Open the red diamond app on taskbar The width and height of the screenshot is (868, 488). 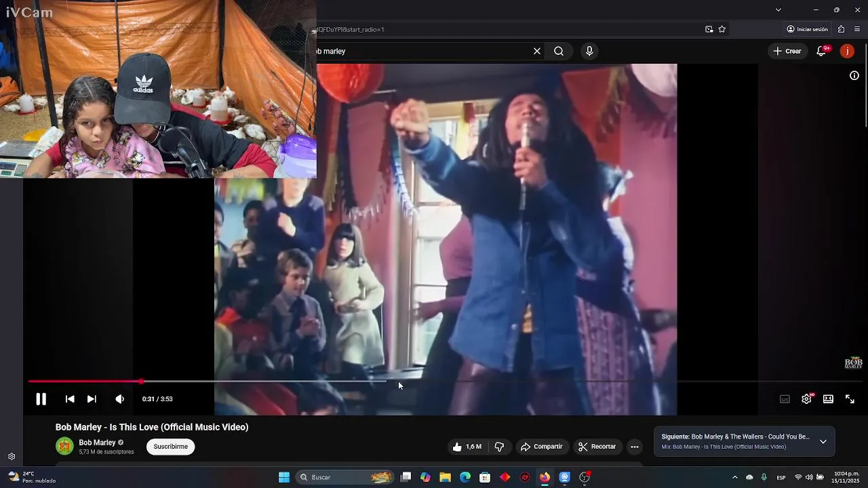[505, 477]
